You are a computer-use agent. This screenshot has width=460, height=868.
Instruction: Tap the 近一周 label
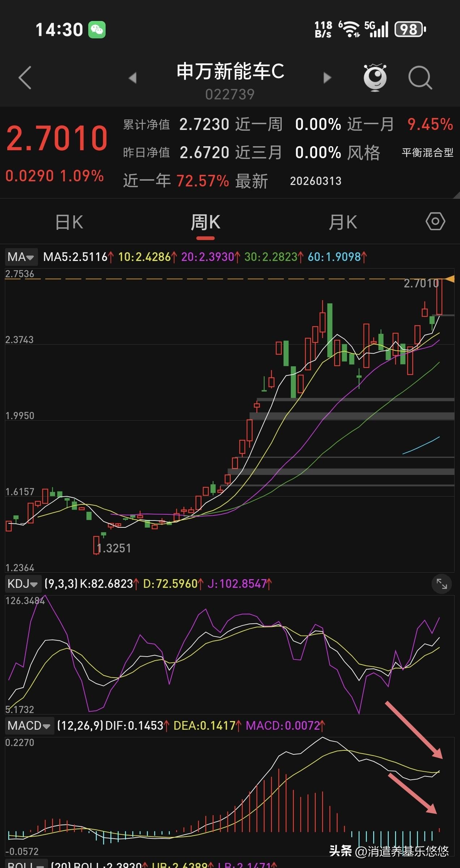click(259, 125)
